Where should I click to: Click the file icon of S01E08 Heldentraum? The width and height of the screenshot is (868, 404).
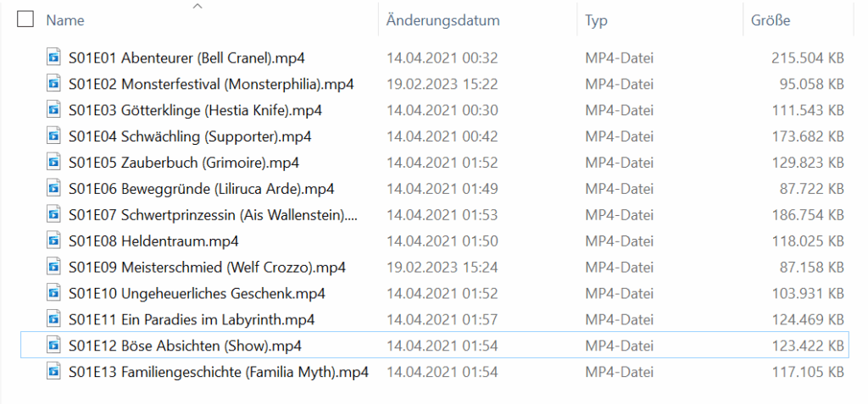[x=53, y=241]
